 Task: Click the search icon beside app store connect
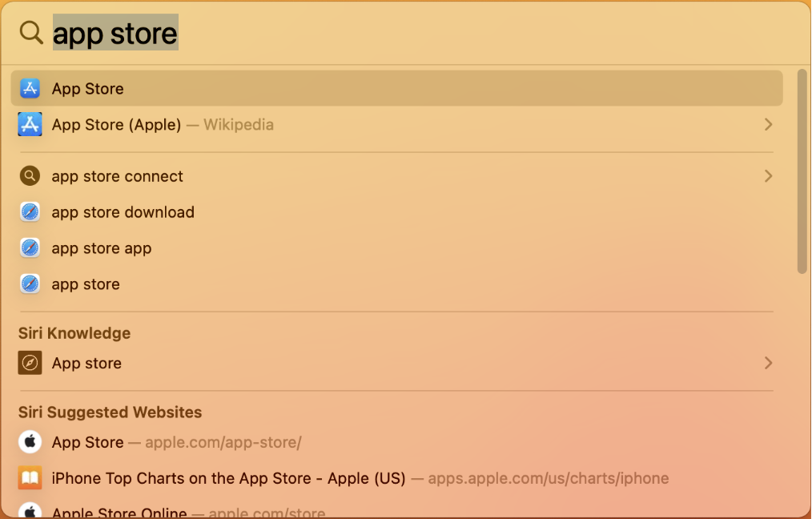point(30,176)
